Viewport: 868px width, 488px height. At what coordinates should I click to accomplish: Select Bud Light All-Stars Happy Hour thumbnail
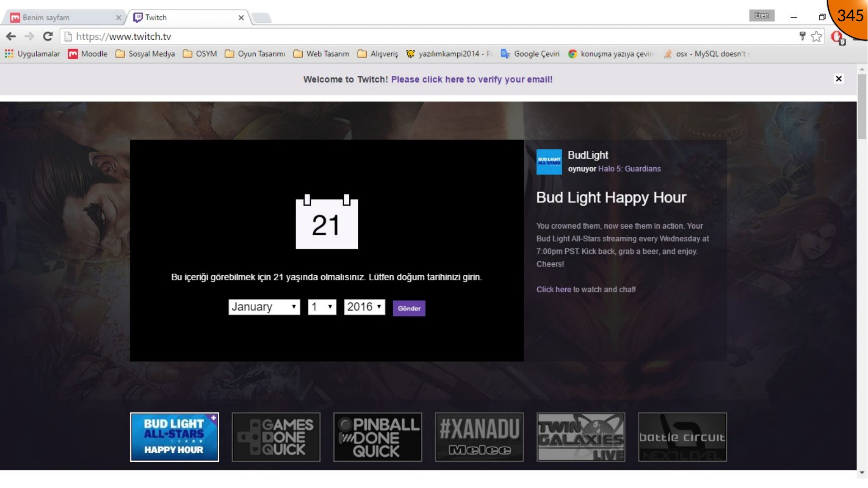[174, 437]
